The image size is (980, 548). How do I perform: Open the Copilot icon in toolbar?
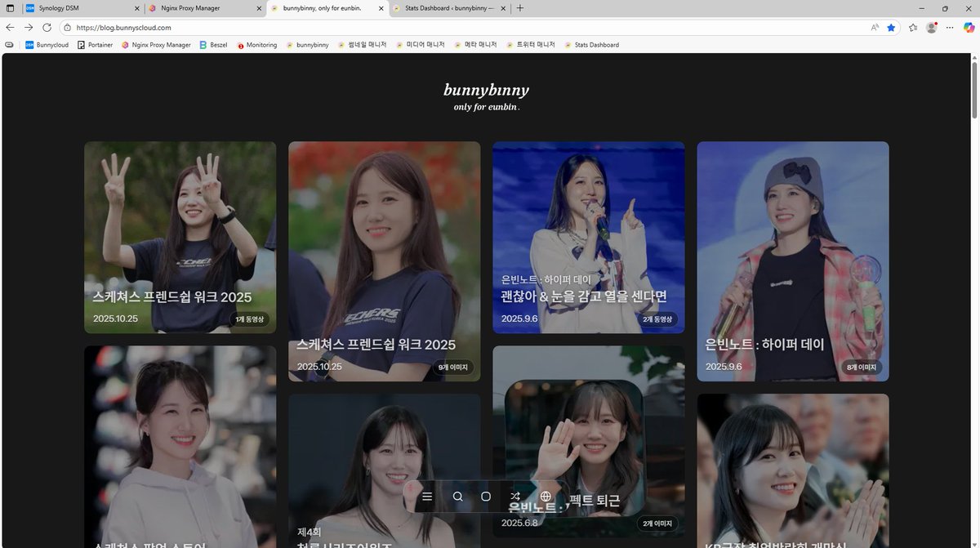click(969, 27)
